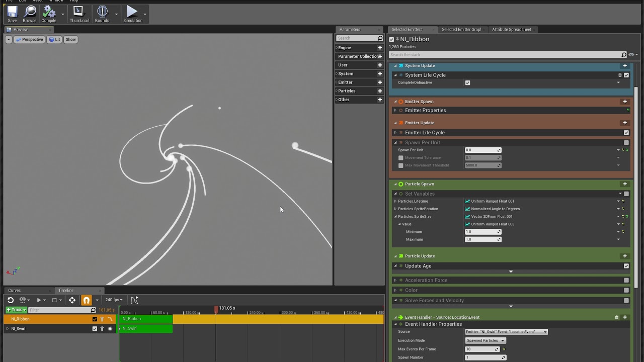
Task: Toggle the timeline snapping magnet icon
Action: [x=87, y=300]
